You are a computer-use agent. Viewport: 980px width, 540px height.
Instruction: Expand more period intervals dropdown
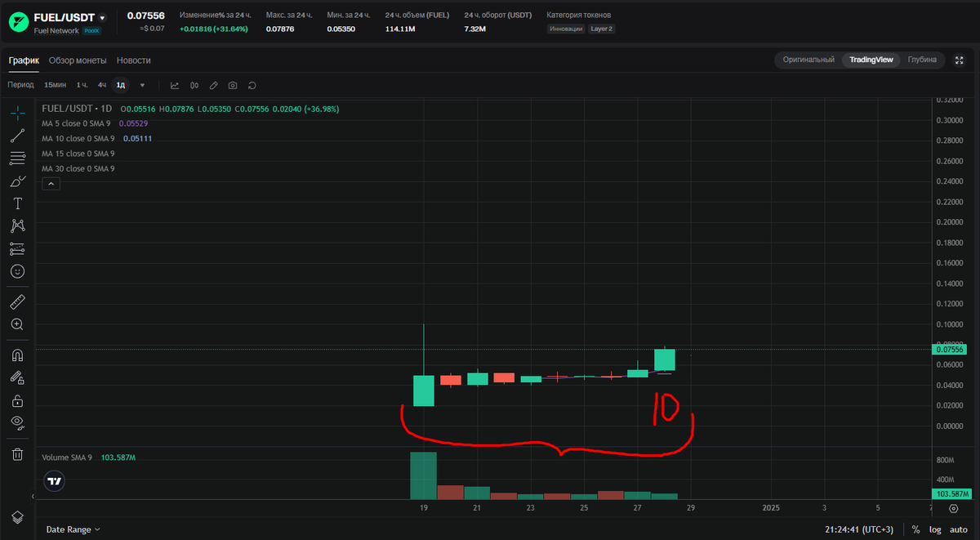tap(142, 85)
